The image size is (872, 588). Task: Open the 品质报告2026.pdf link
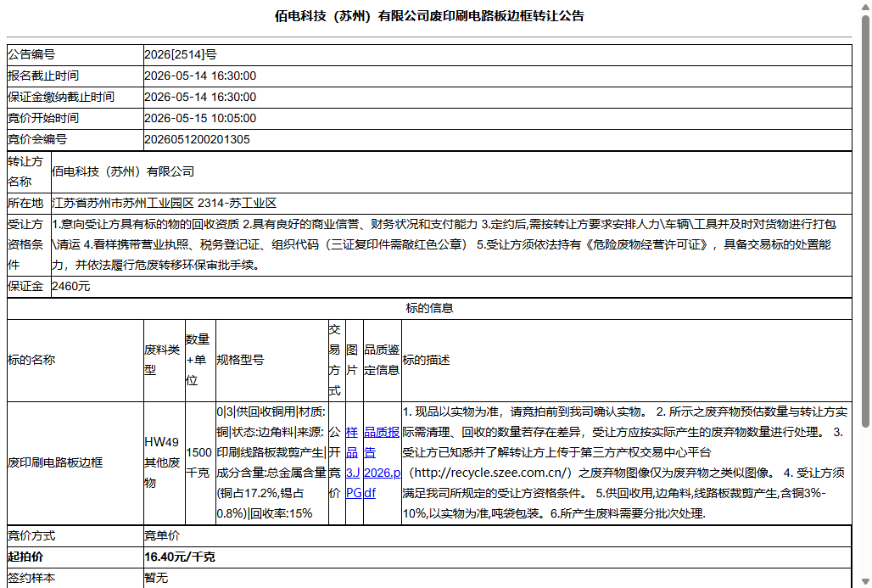pyautogui.click(x=382, y=462)
